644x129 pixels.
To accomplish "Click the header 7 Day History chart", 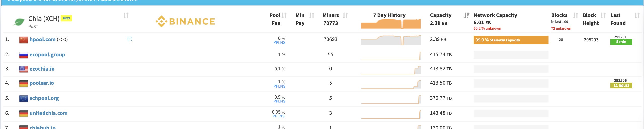I will [x=391, y=24].
